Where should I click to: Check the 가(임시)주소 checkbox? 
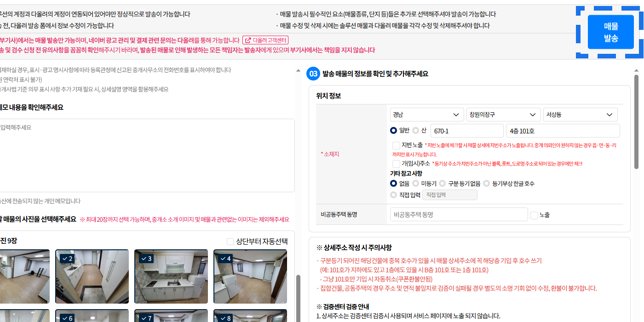click(396, 163)
